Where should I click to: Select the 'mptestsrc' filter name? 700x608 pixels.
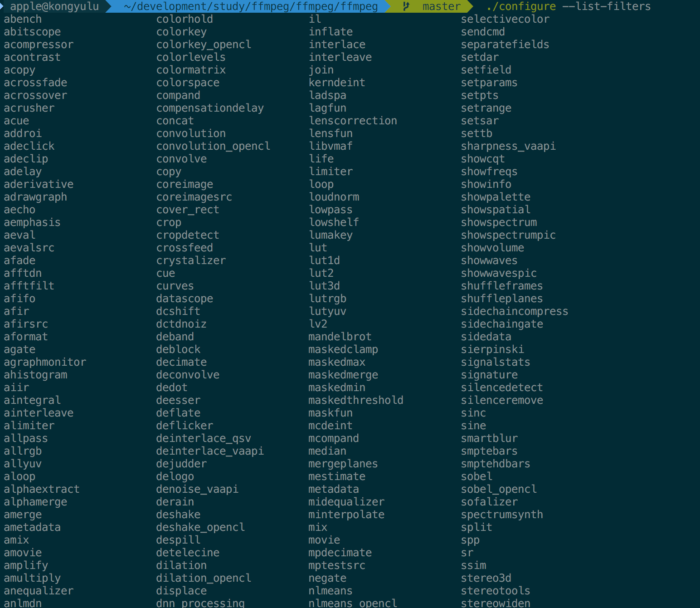point(337,565)
